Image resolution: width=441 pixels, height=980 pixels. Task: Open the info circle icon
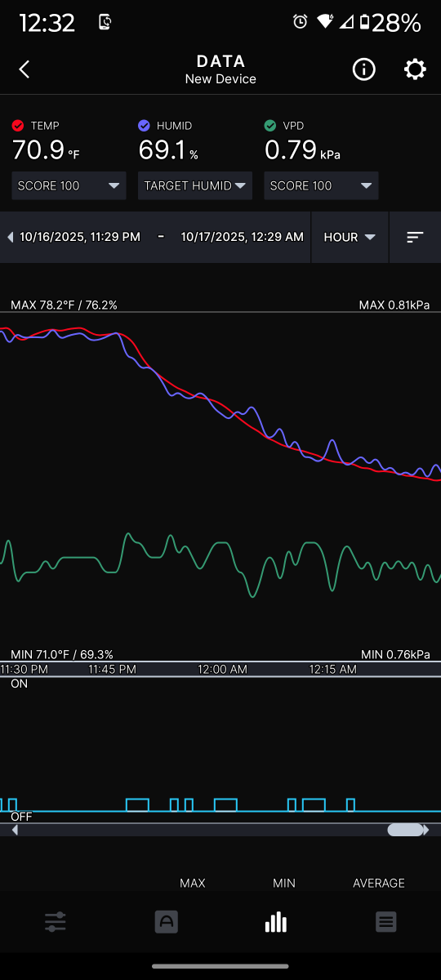(363, 69)
